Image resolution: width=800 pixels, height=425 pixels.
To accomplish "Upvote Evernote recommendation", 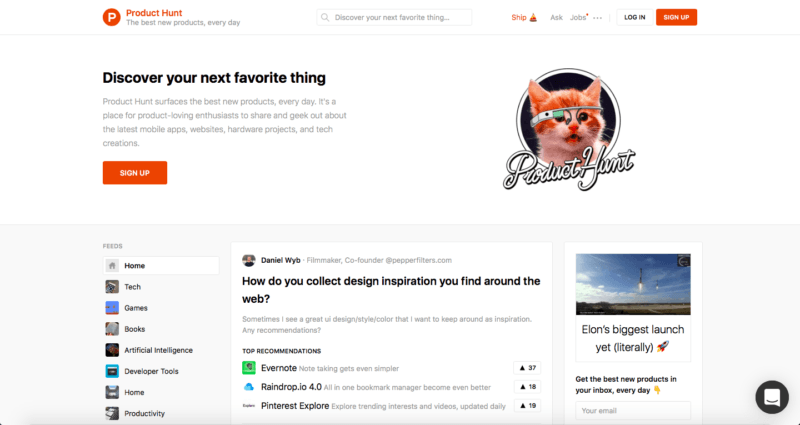I will (x=527, y=368).
